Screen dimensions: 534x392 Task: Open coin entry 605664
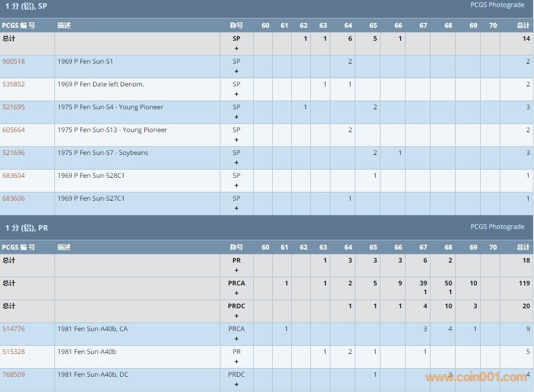click(x=14, y=130)
